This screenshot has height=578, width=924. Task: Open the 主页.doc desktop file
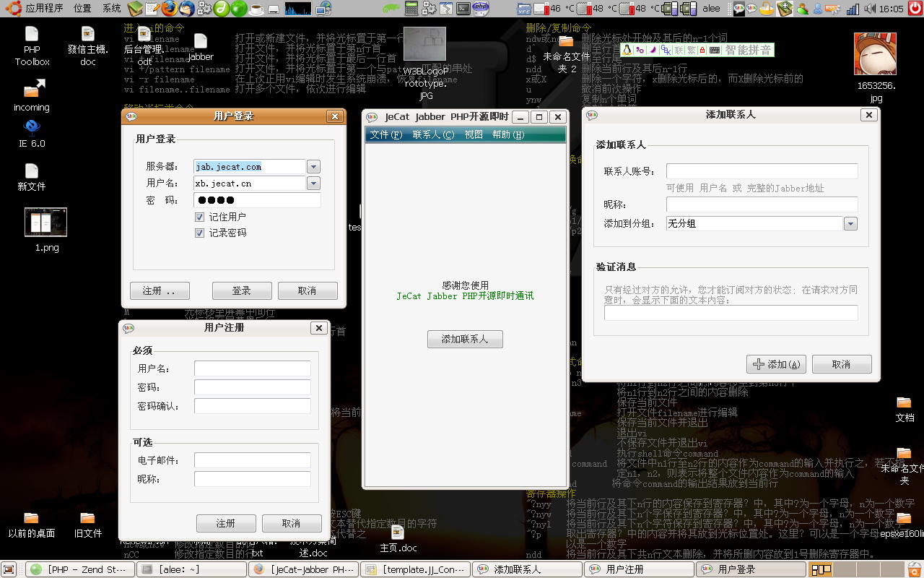[398, 539]
